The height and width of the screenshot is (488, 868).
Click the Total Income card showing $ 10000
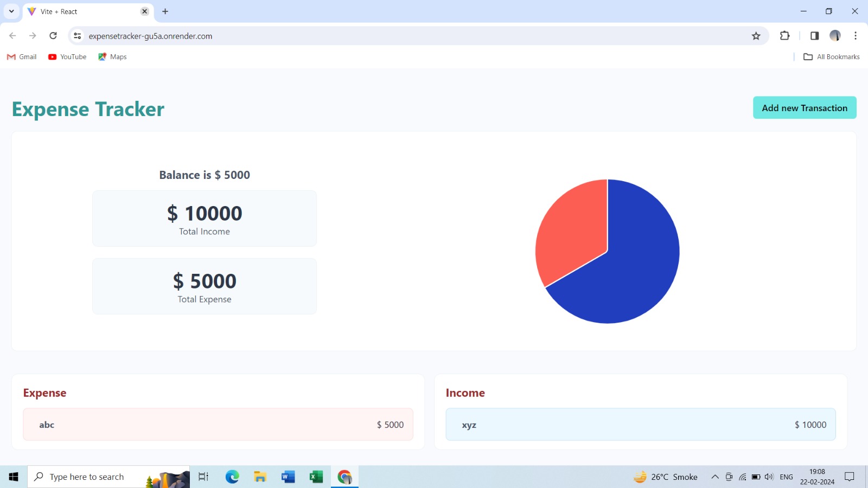coord(205,219)
